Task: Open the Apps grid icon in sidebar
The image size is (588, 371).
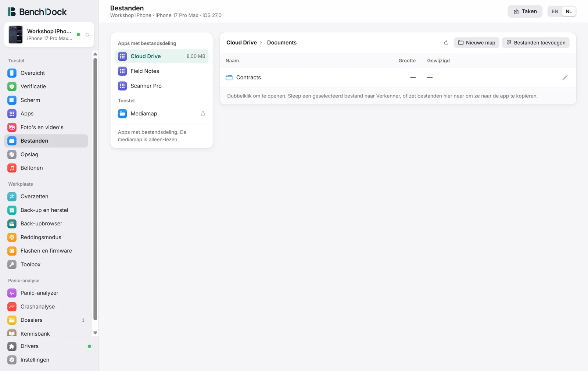Action: [12, 114]
